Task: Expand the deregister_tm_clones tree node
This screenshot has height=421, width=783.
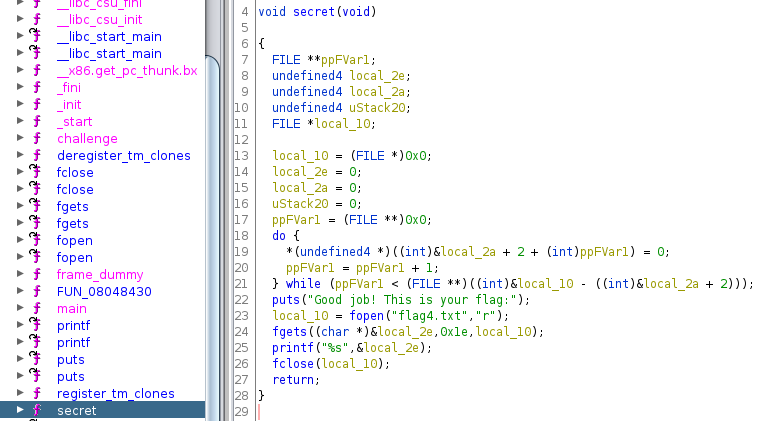Action: click(x=20, y=154)
